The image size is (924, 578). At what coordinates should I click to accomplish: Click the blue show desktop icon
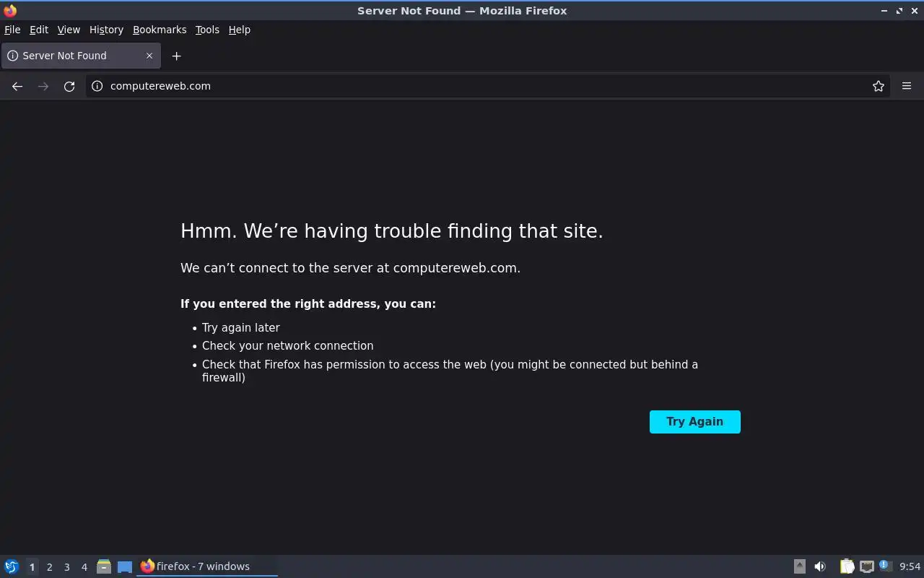tap(125, 566)
